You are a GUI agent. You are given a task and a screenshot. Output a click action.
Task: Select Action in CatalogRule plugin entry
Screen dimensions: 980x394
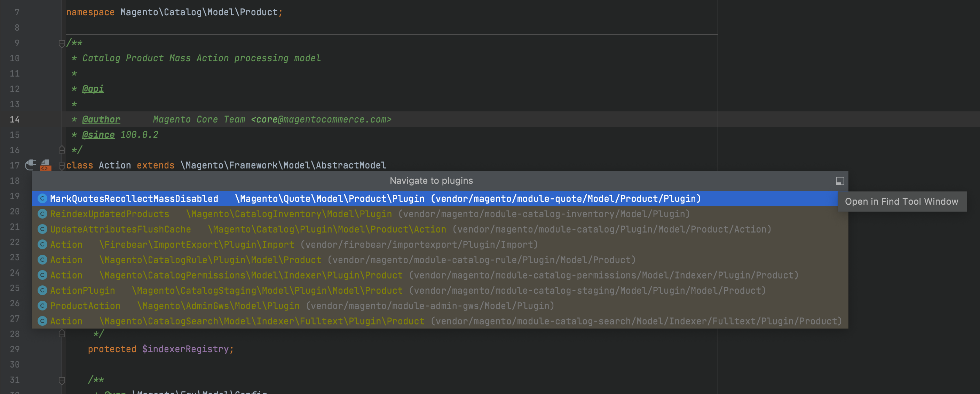click(x=440, y=260)
